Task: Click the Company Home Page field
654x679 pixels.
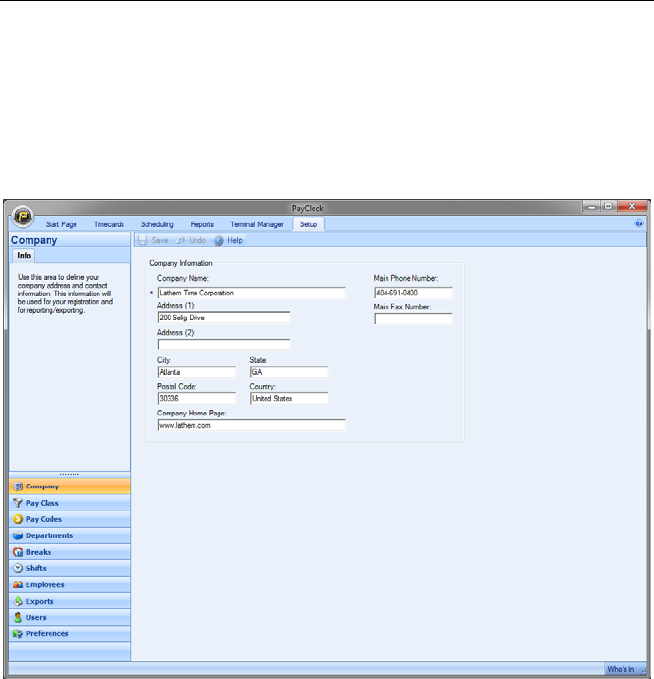Action: (252, 425)
